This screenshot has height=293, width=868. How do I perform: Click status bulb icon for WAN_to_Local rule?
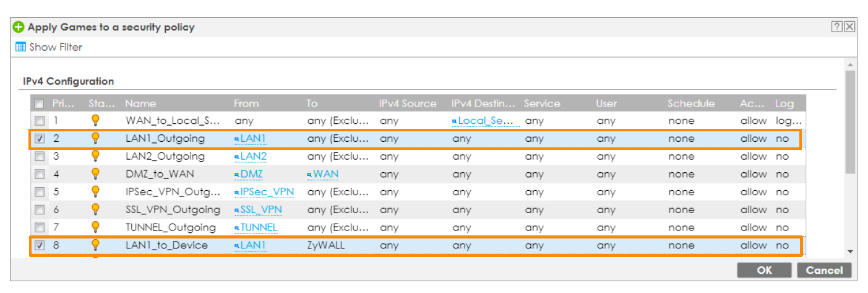click(95, 121)
